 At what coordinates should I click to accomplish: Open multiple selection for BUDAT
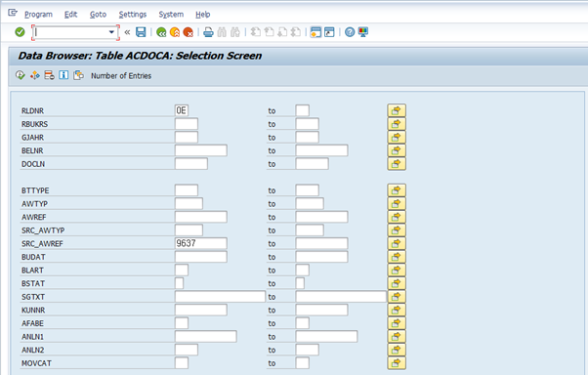pyautogui.click(x=397, y=257)
